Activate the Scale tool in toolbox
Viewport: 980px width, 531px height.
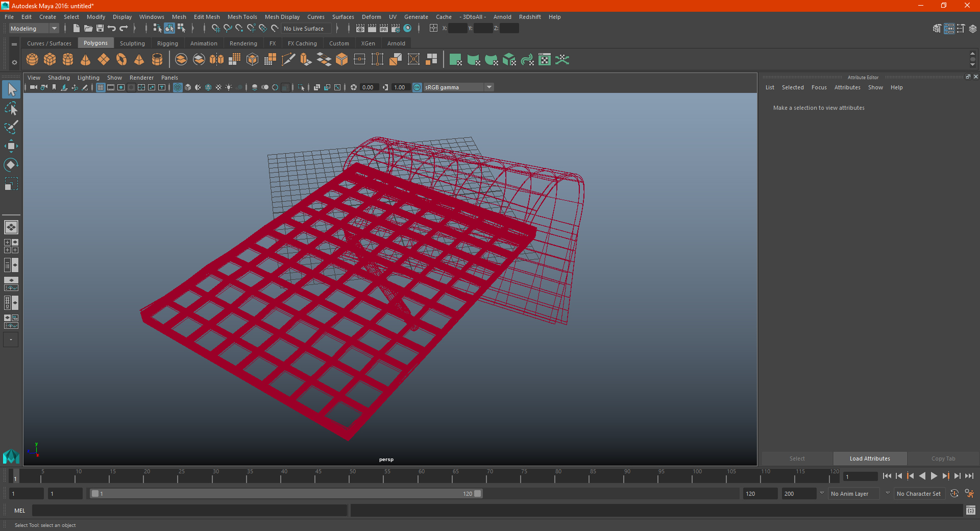point(11,184)
